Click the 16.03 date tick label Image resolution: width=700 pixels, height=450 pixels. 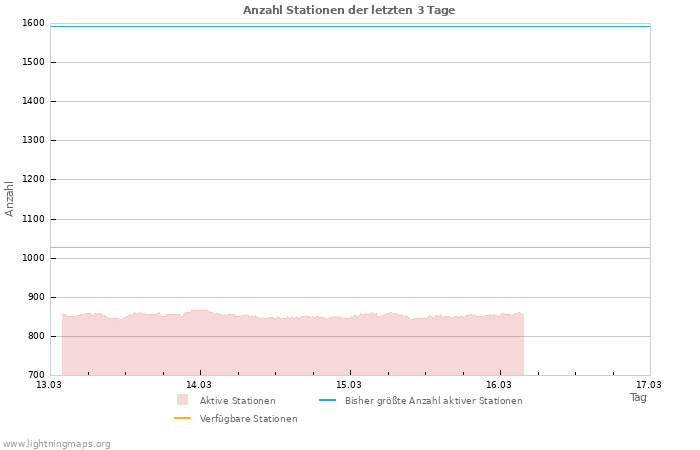[499, 384]
